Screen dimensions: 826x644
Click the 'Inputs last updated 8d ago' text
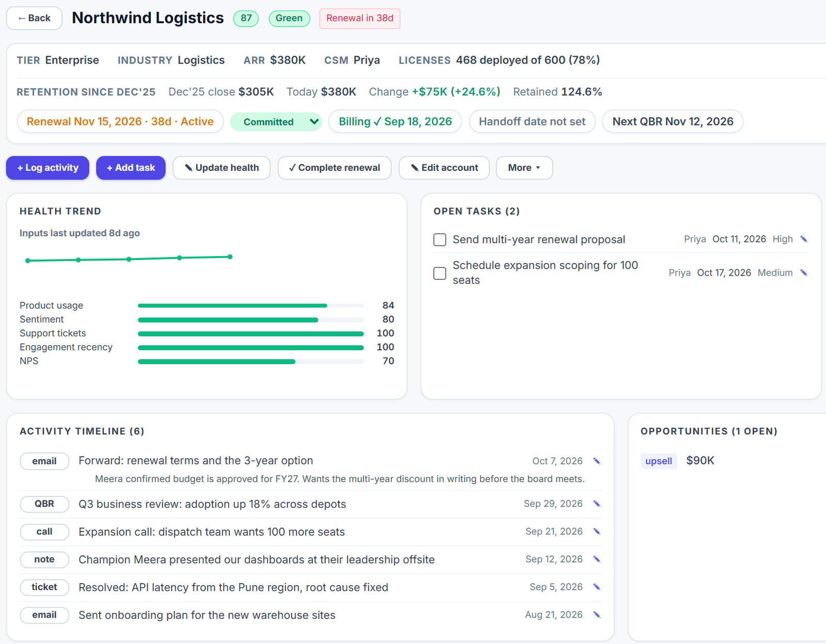[80, 233]
